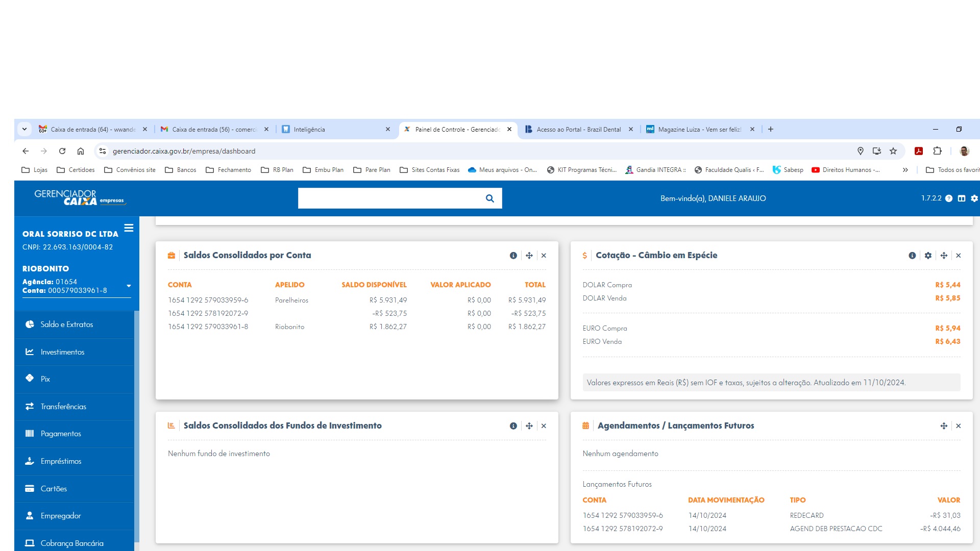
Task: Open Cobrança Bancária sidebar item
Action: 71,543
